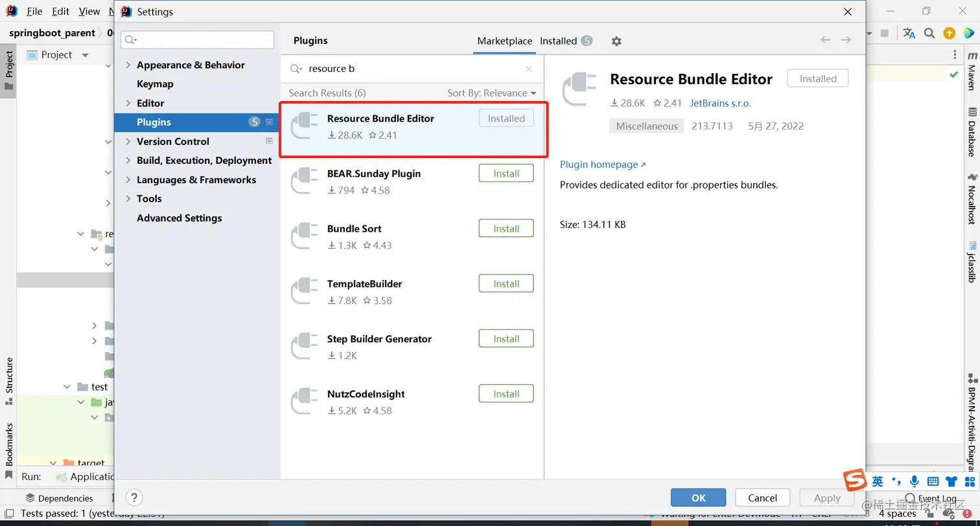Screen dimensions: 980x526
Task: Click the orange update arrow icon
Action: pos(949,33)
